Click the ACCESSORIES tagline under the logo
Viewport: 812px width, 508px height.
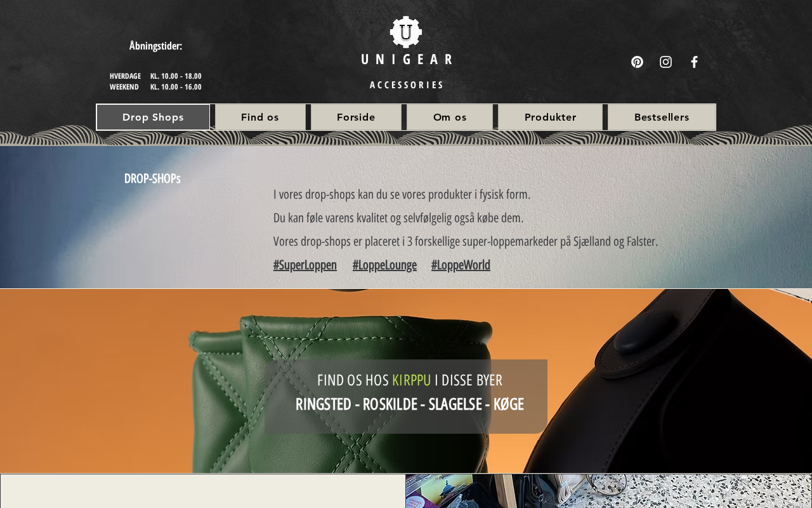(x=407, y=85)
